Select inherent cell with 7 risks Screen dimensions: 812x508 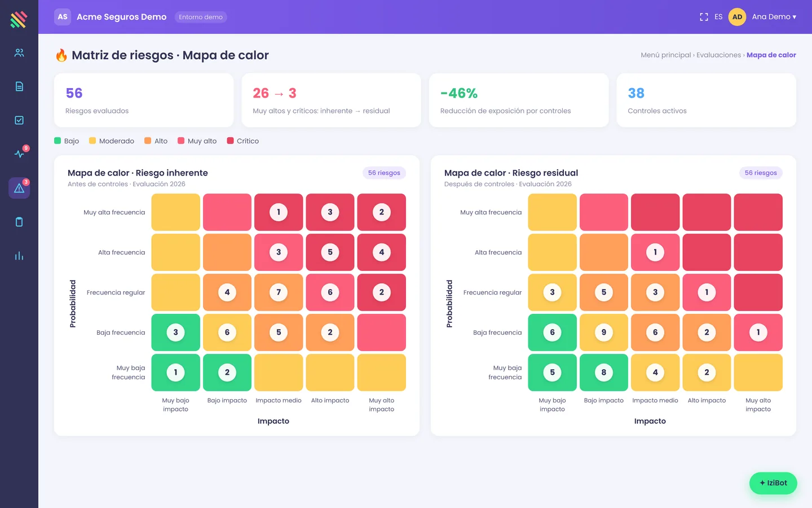click(x=279, y=292)
